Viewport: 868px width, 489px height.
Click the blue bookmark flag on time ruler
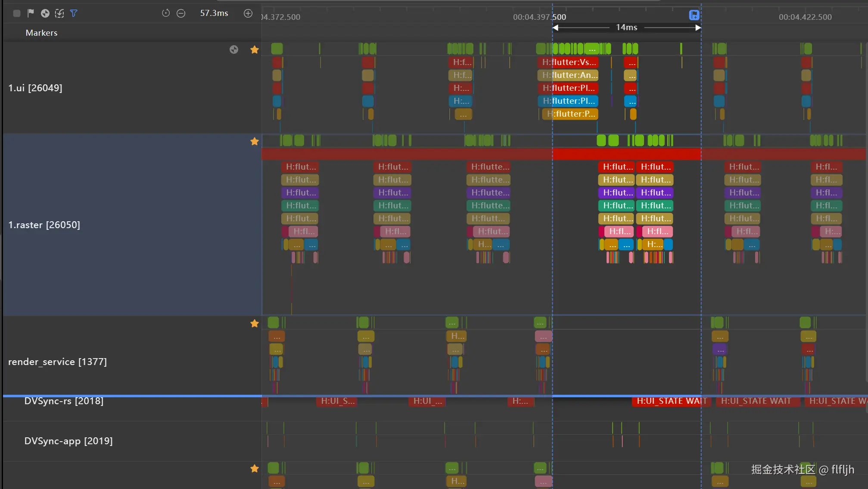[694, 15]
